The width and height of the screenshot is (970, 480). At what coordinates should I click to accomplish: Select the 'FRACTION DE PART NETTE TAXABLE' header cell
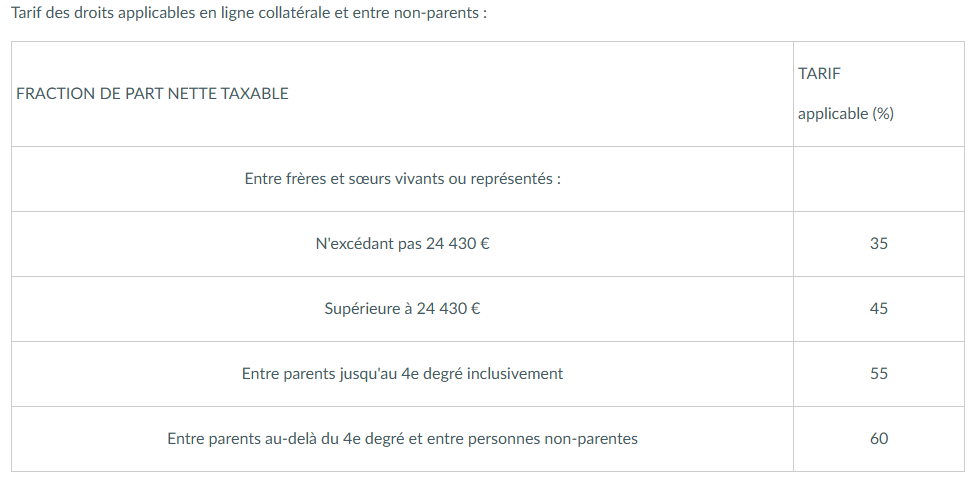[x=152, y=94]
